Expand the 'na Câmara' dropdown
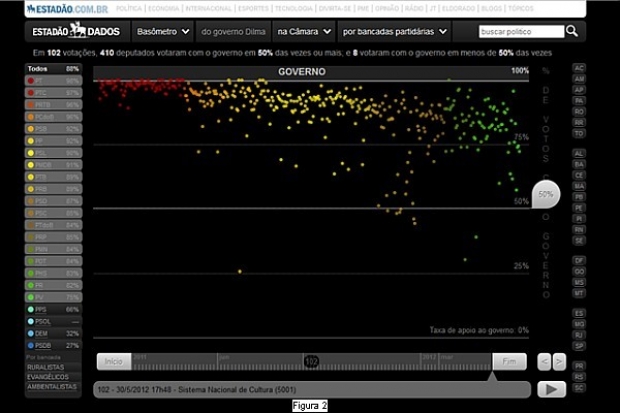This screenshot has width=620, height=413. [x=303, y=31]
